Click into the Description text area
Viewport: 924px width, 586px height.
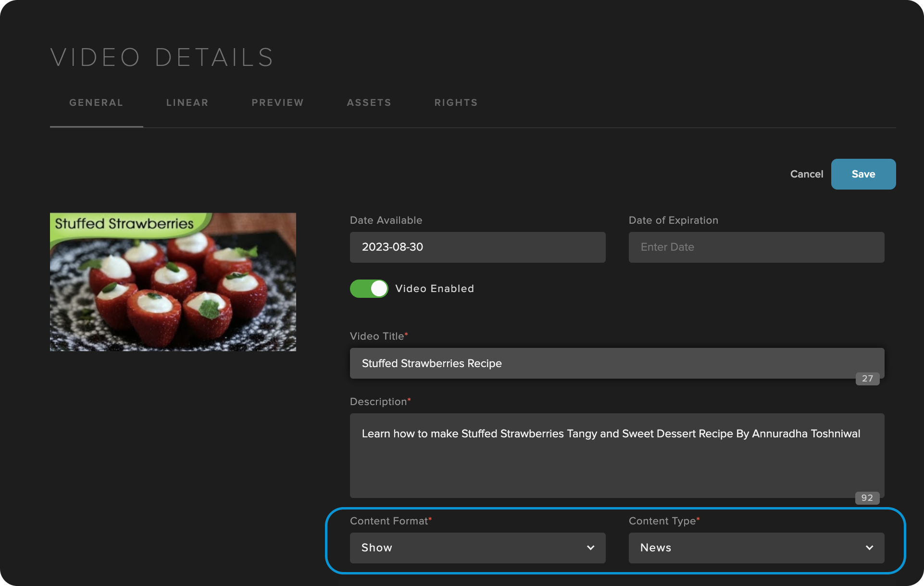[x=617, y=456]
